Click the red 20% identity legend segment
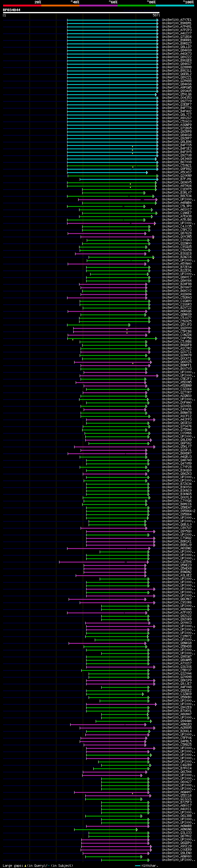Viewport: 197px width, 868px height. click(22, 6)
